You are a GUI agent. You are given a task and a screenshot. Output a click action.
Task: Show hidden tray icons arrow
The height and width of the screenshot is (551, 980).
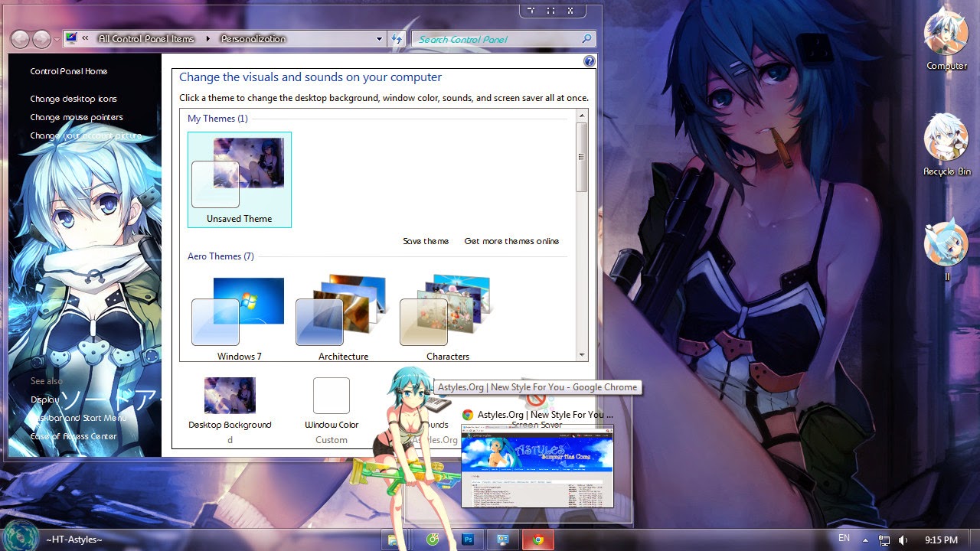pyautogui.click(x=865, y=540)
